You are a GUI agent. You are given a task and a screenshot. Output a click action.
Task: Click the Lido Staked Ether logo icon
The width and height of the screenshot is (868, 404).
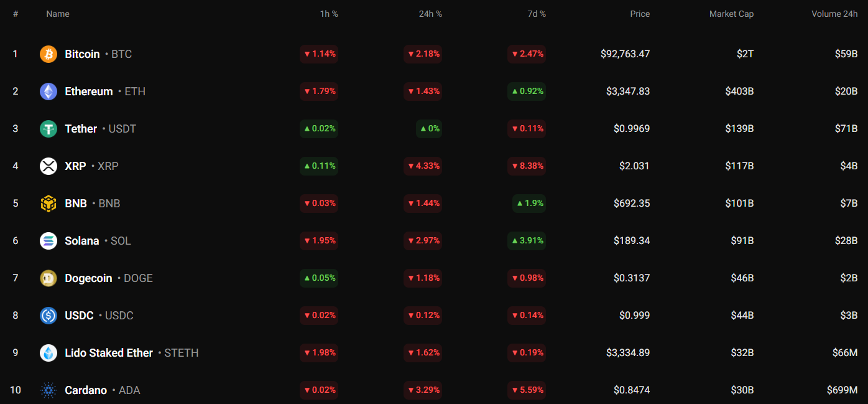pyautogui.click(x=48, y=353)
